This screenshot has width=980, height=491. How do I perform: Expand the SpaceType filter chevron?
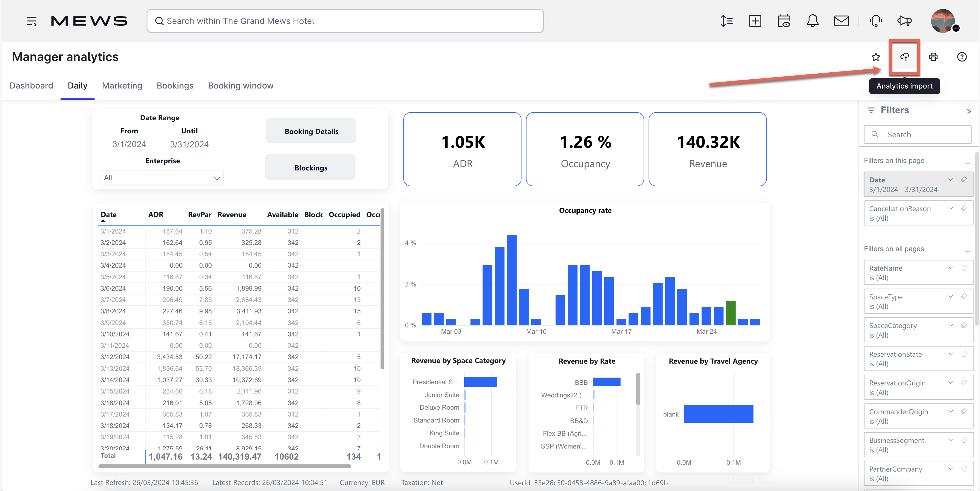point(950,296)
